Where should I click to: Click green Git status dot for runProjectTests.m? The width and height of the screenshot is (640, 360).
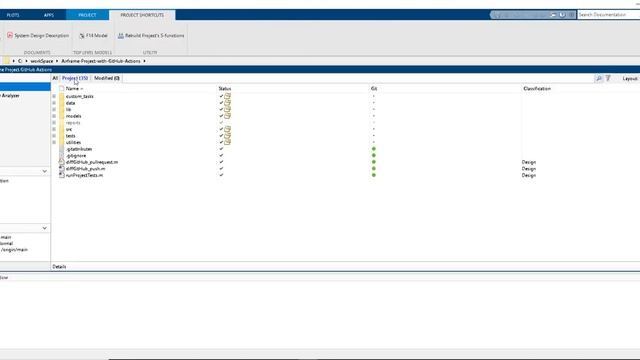373,175
